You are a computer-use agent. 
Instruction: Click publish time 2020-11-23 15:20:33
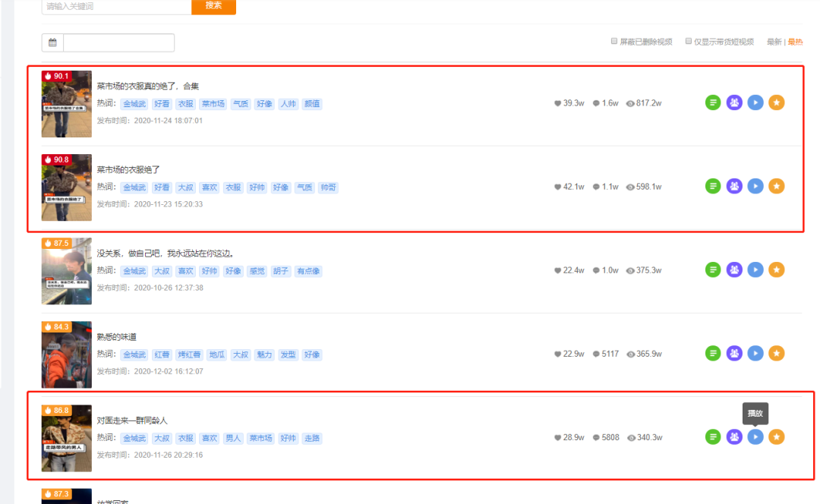point(169,204)
